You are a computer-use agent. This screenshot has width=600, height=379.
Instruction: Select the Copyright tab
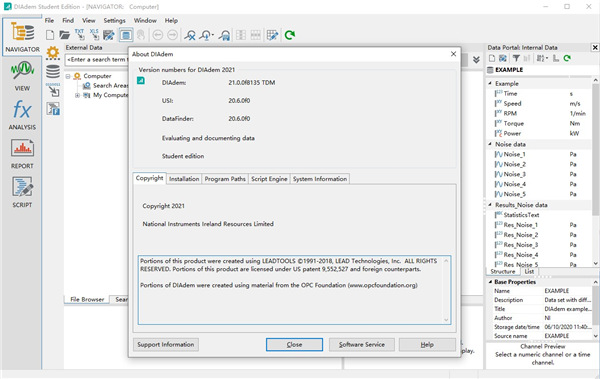[x=149, y=178]
